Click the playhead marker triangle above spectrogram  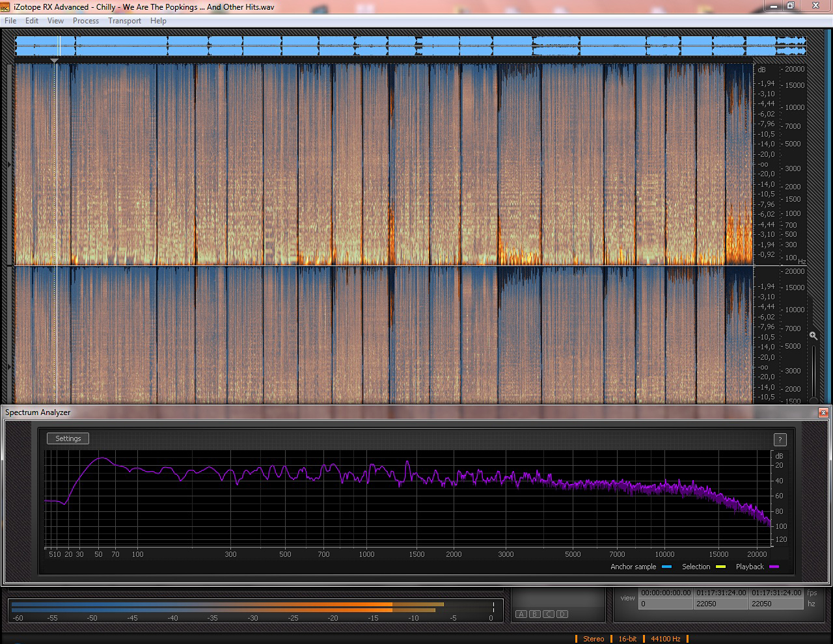pyautogui.click(x=55, y=61)
